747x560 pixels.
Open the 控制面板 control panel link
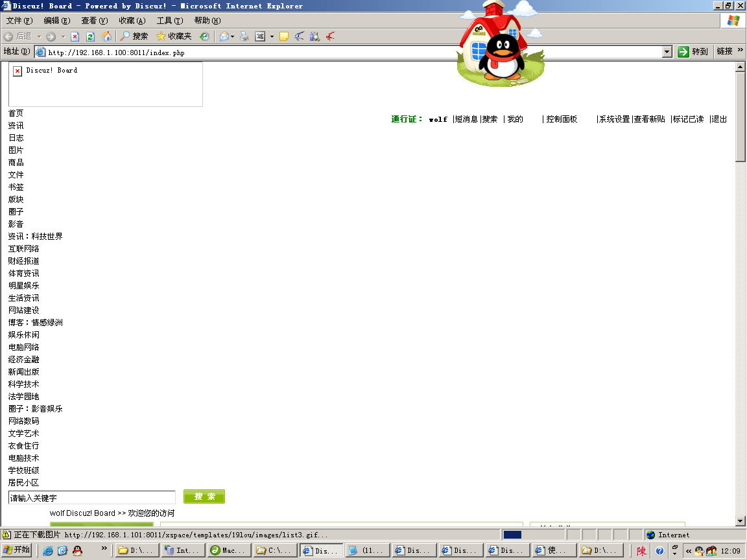(562, 119)
